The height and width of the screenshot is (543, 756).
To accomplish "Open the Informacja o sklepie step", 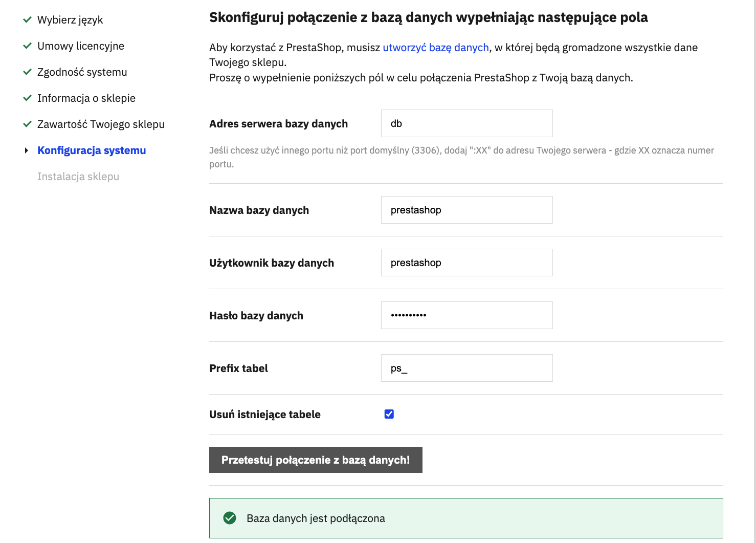I will (x=86, y=98).
